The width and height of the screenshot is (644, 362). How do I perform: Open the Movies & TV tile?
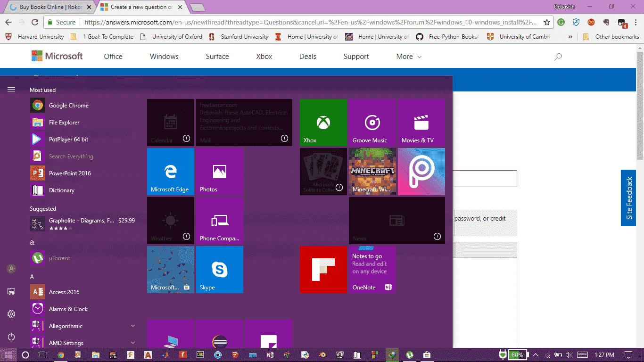421,122
